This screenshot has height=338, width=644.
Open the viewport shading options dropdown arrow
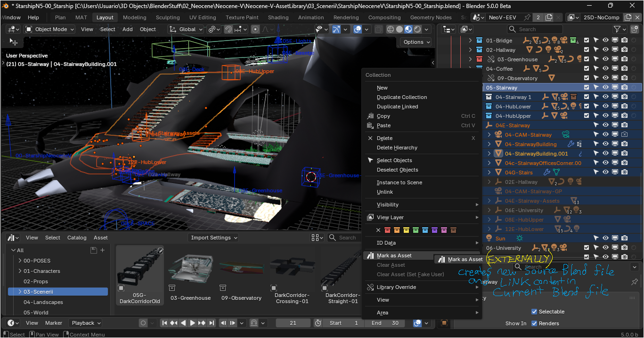point(427,29)
